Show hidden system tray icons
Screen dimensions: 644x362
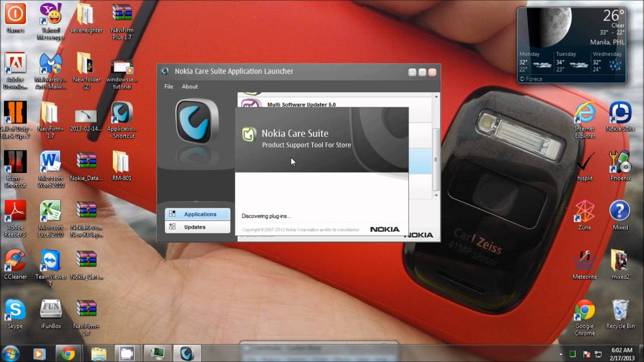click(561, 354)
